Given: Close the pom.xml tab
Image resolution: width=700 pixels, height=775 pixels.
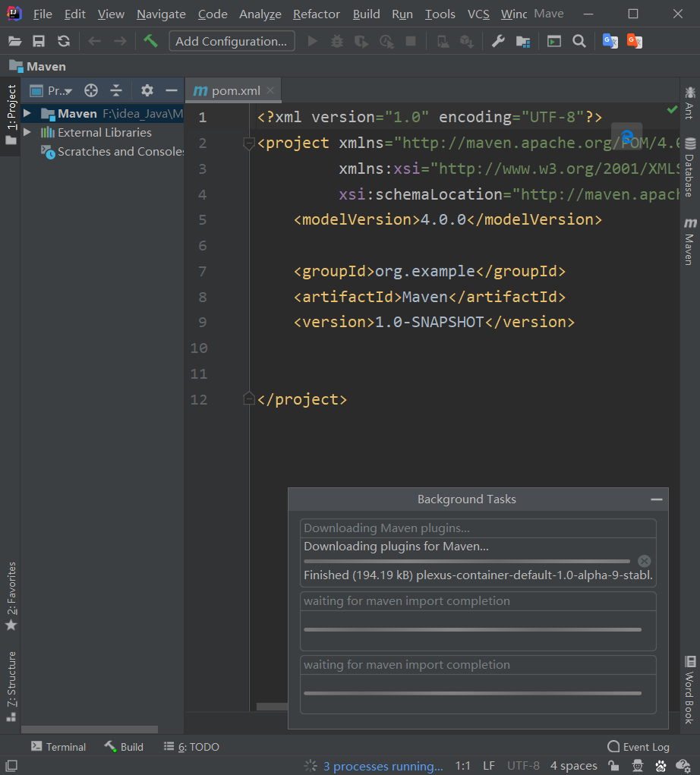Looking at the screenshot, I should [270, 90].
